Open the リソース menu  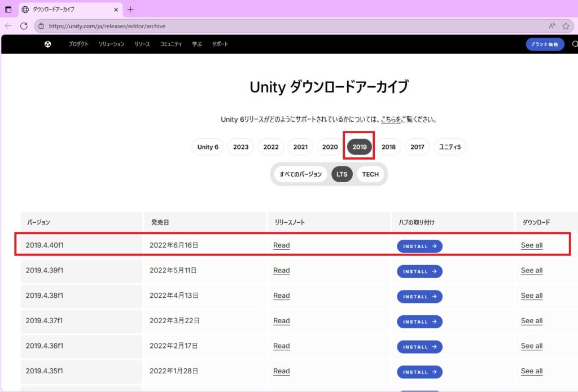pos(142,44)
